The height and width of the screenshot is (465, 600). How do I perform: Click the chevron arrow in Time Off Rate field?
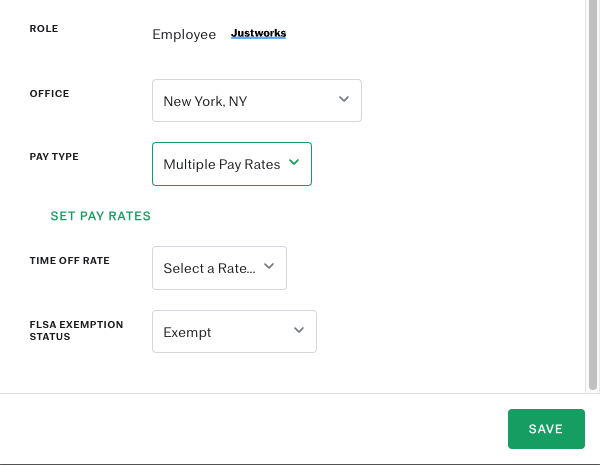[269, 266]
